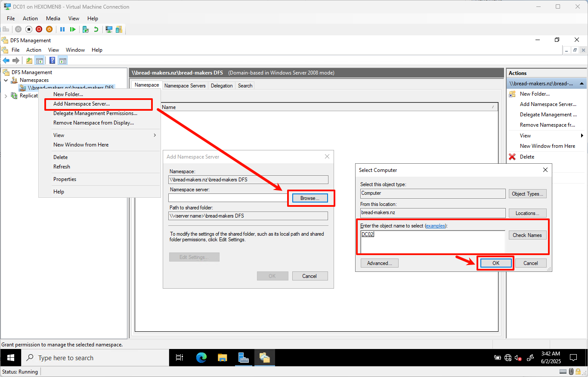Click the Check Names button
This screenshot has width=588, height=377.
pos(527,235)
